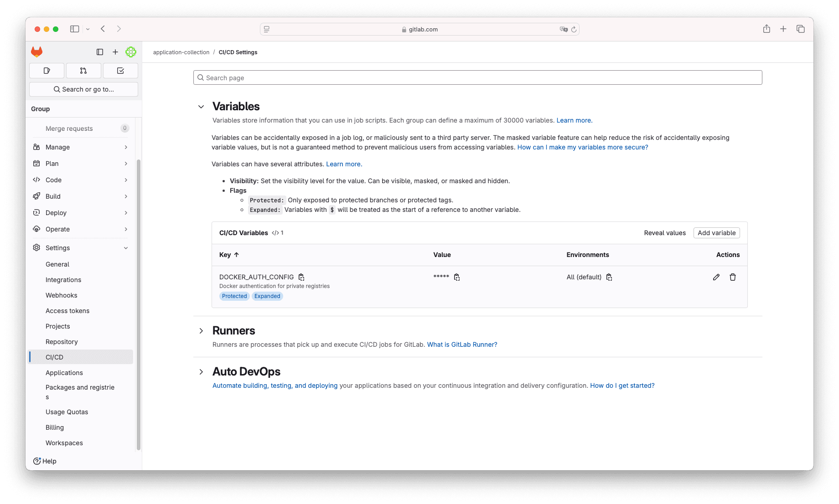Screen dimensions: 839x504
Task: Select the Issues icon in the sidebar
Action: click(47, 71)
